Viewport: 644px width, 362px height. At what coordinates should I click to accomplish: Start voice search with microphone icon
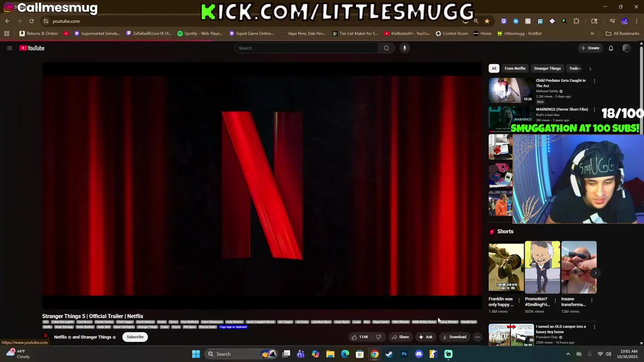pyautogui.click(x=405, y=48)
